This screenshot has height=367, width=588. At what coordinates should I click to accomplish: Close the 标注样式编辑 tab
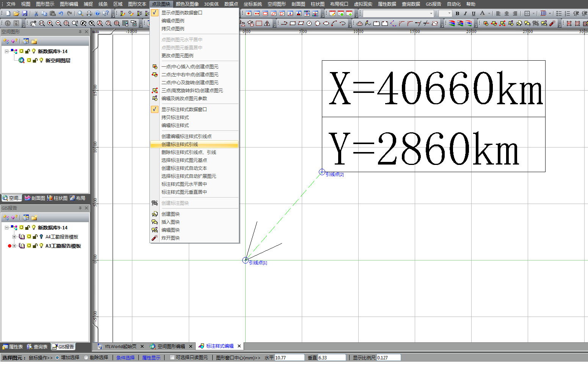[239, 346]
